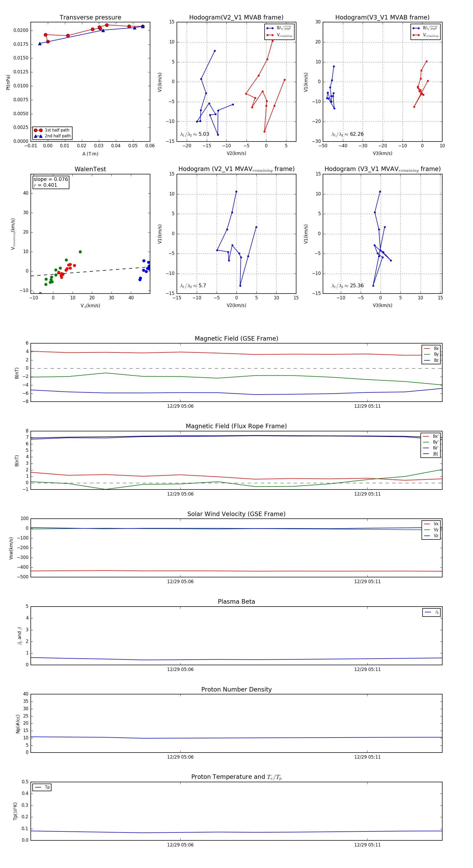
Task: Click the 'βp and β' y-axis label
Action: (19, 635)
